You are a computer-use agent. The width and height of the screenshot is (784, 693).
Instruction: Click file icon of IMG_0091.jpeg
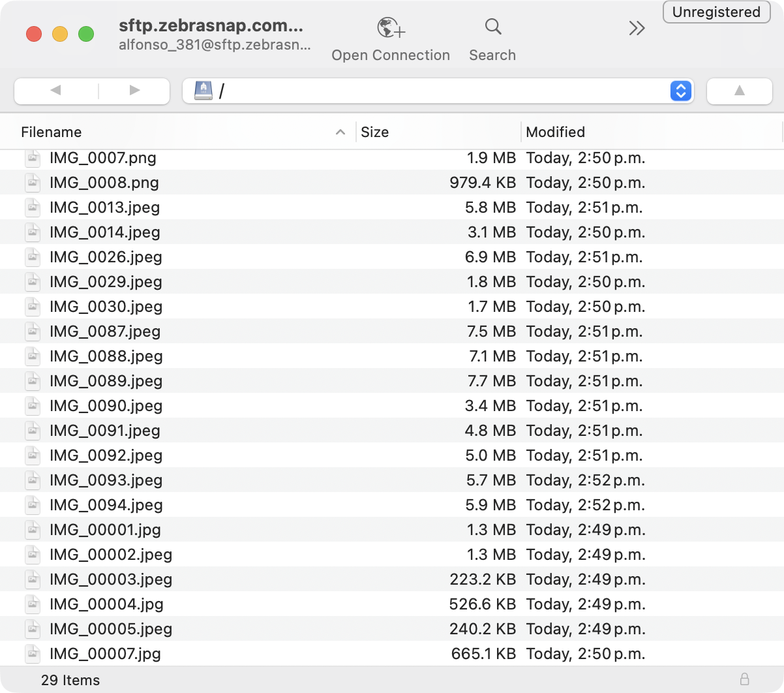point(33,431)
